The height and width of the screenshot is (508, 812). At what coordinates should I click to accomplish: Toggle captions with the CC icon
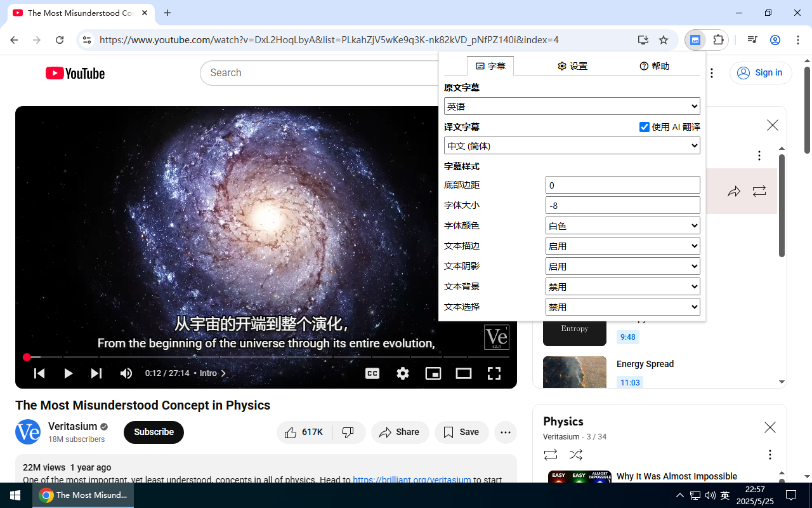(x=372, y=373)
